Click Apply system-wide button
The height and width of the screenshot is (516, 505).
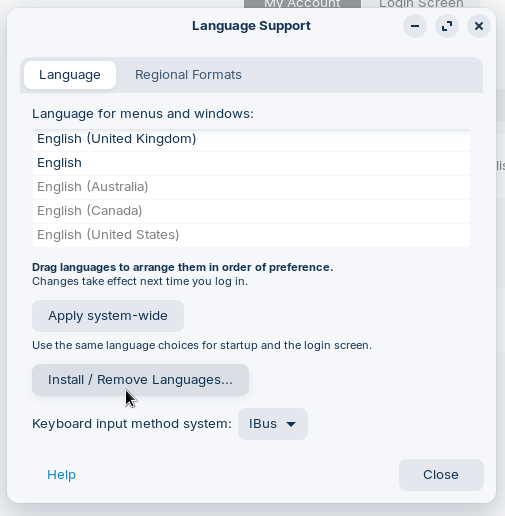pyautogui.click(x=108, y=316)
